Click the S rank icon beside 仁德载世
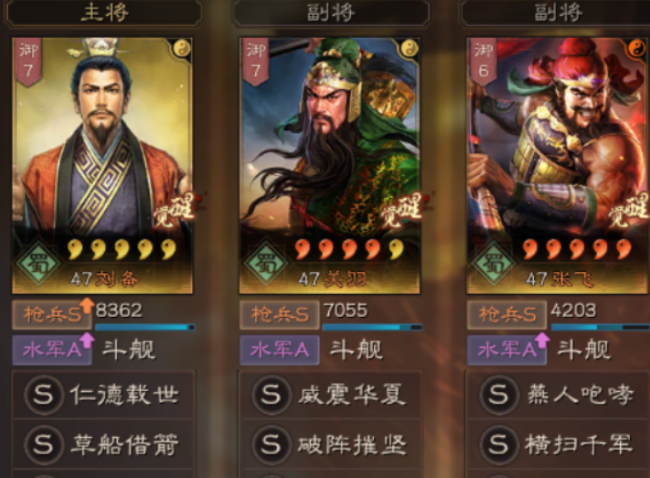The height and width of the screenshot is (478, 650). coord(44,394)
